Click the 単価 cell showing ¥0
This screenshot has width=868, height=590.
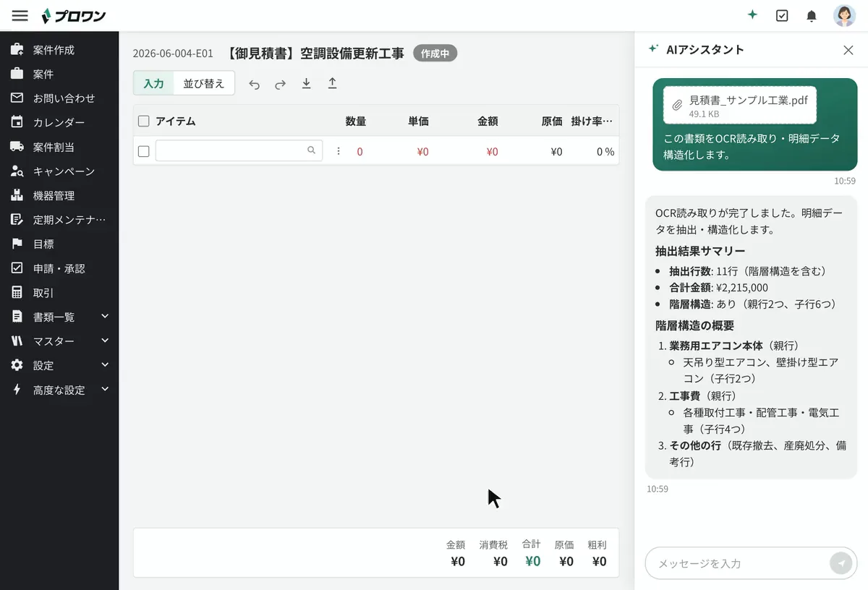pos(422,152)
